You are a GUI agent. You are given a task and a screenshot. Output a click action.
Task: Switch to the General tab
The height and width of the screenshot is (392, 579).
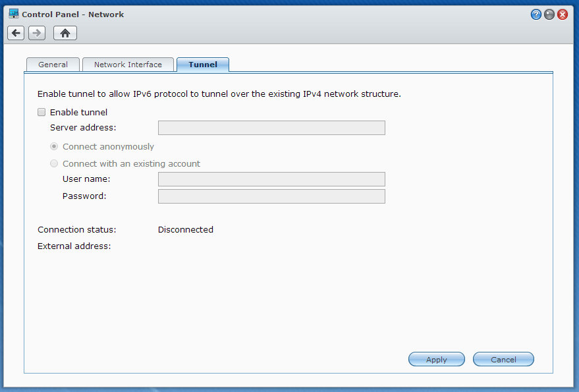point(53,65)
